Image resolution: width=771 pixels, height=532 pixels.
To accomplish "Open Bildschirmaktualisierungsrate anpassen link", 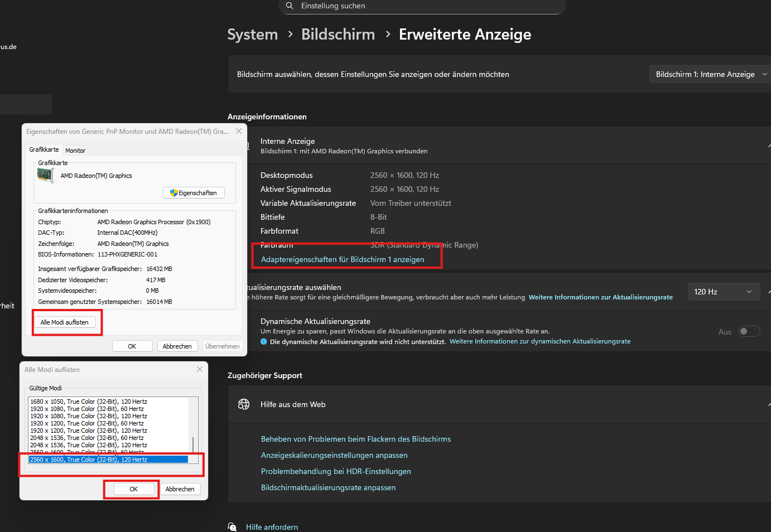I will (328, 487).
